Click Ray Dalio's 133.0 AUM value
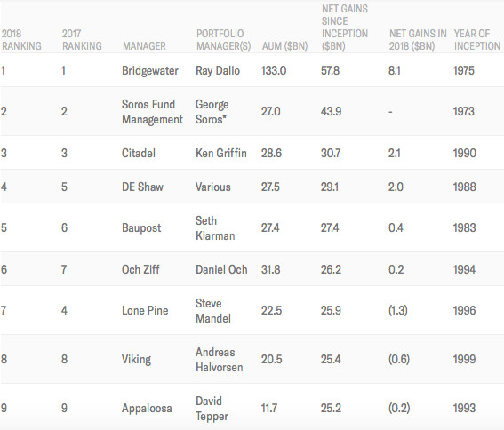Image resolution: width=504 pixels, height=430 pixels. (274, 71)
